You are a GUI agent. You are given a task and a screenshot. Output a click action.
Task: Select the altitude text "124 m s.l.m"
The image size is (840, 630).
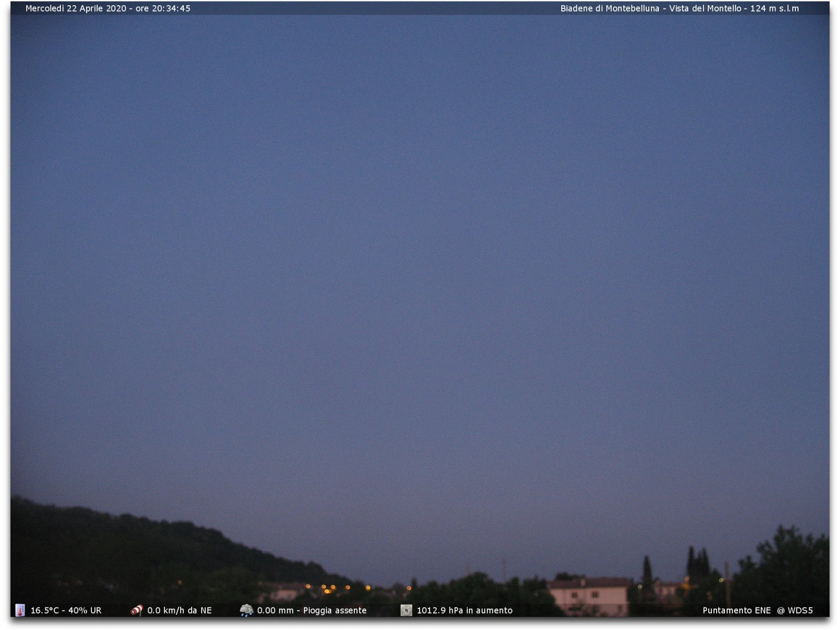pyautogui.click(x=774, y=8)
